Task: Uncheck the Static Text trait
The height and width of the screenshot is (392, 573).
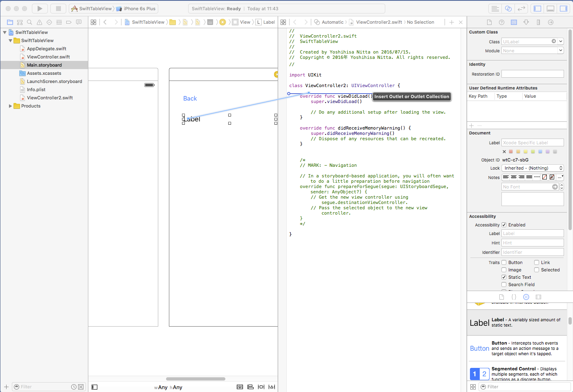Action: point(504,277)
